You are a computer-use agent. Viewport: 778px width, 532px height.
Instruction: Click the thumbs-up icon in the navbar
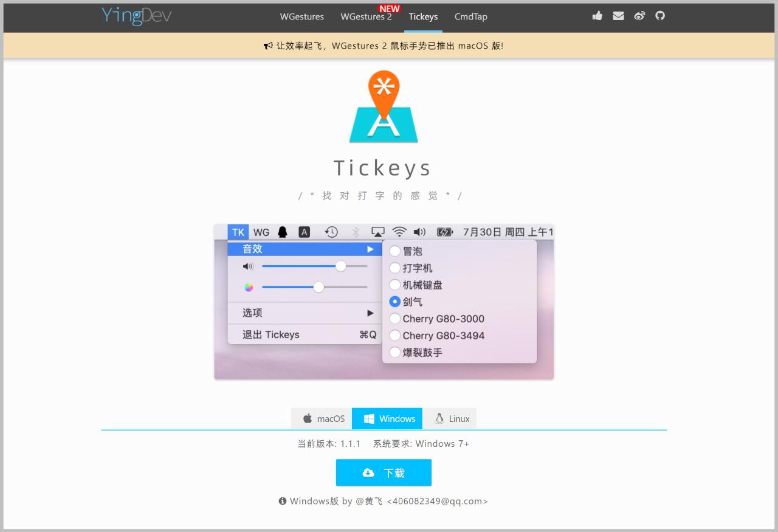(x=597, y=16)
